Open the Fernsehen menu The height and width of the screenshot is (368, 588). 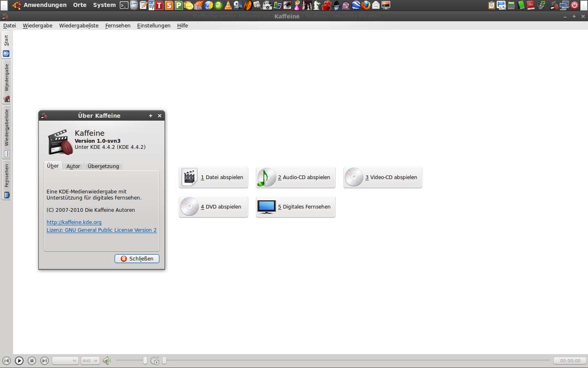click(118, 25)
